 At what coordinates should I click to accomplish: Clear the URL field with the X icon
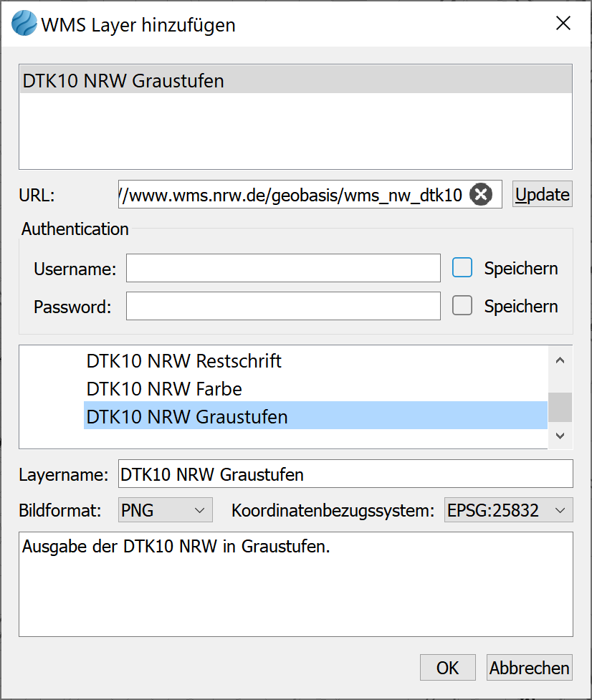coord(481,194)
